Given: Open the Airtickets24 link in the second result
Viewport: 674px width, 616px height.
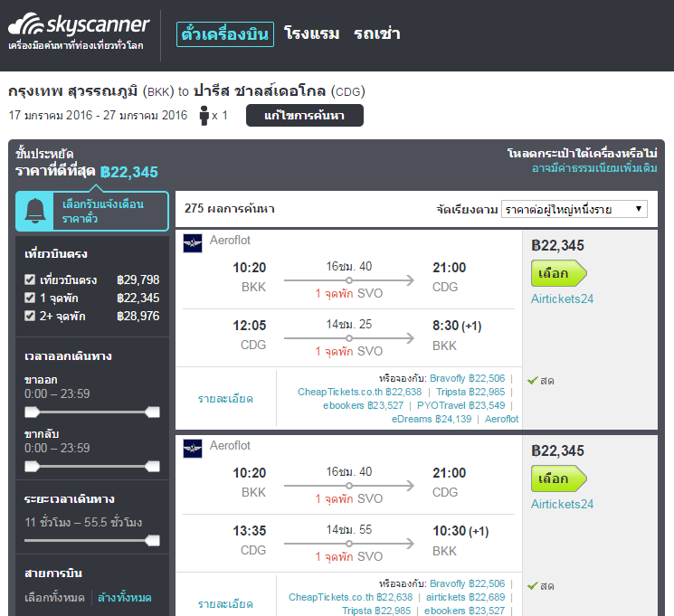Looking at the screenshot, I should 562,504.
